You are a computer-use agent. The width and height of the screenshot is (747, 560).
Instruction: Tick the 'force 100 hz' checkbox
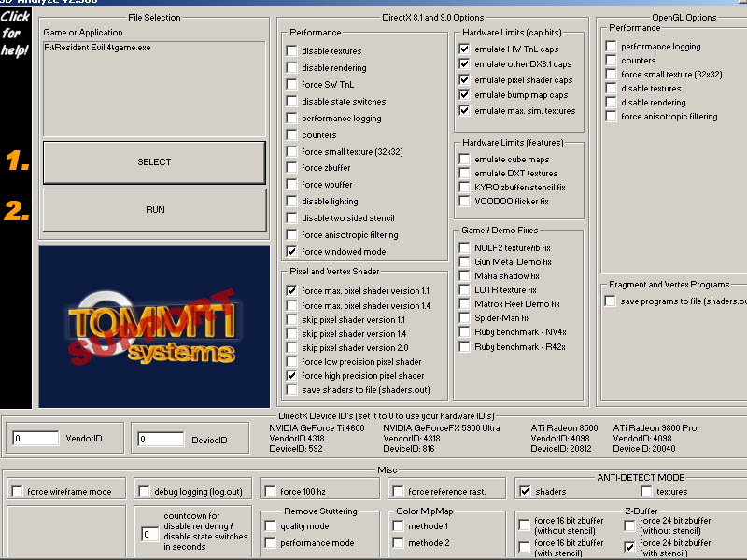point(270,491)
